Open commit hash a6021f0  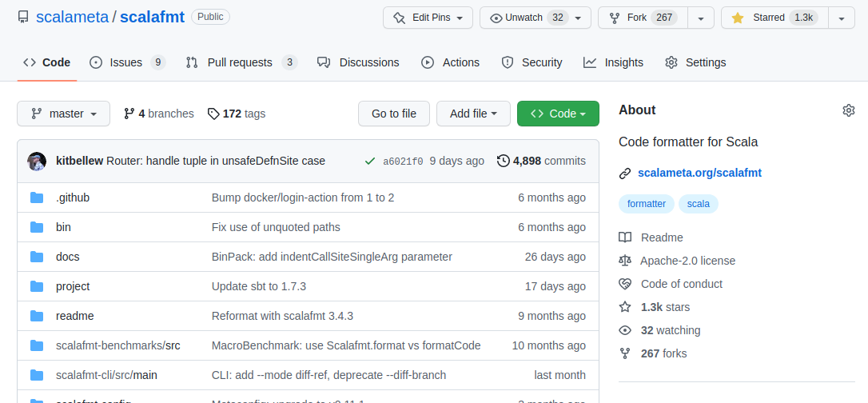(x=403, y=161)
